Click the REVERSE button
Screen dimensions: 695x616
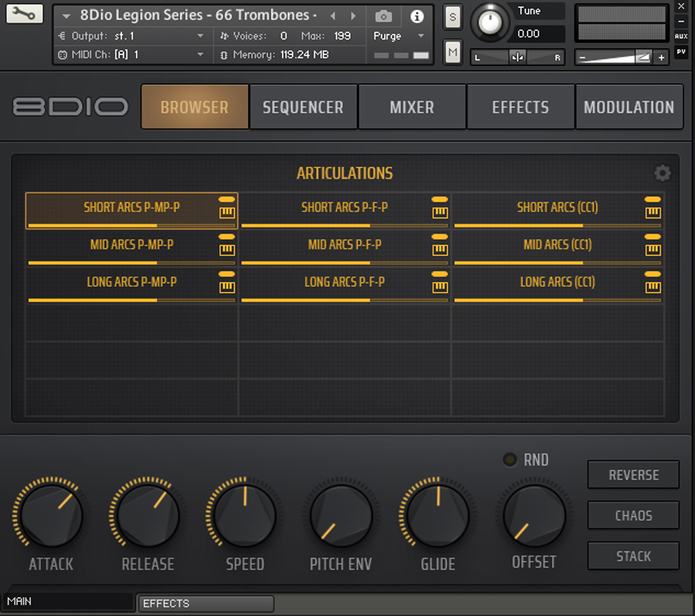click(633, 475)
